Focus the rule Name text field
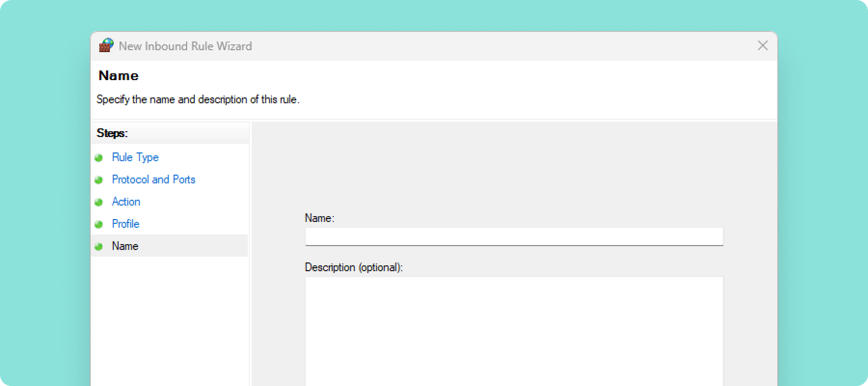Viewport: 868px width, 386px height. click(514, 236)
